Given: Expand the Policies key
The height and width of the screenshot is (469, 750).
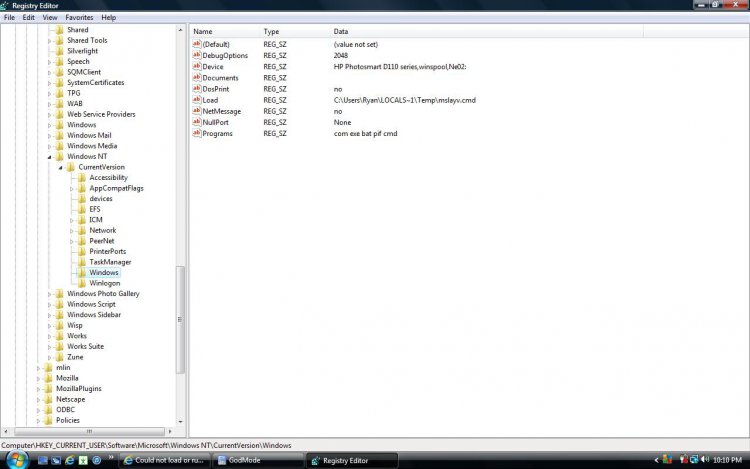Looking at the screenshot, I should point(38,421).
